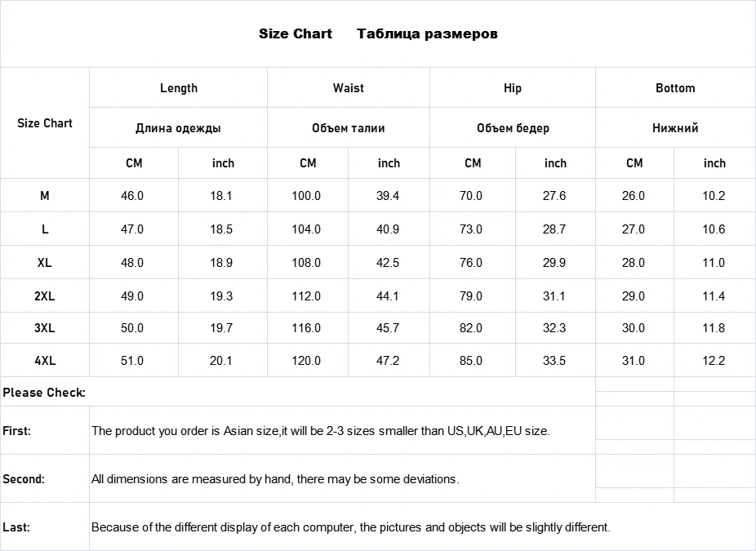The image size is (756, 551).
Task: Click the Asian size note text
Action: pyautogui.click(x=320, y=431)
